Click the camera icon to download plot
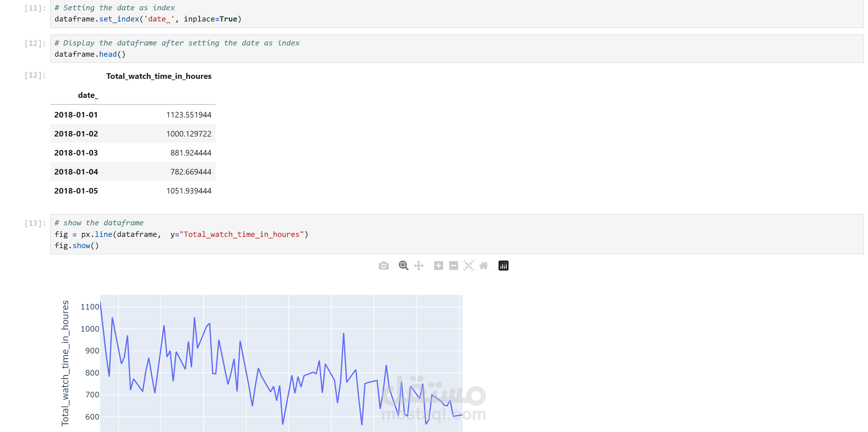 tap(384, 266)
